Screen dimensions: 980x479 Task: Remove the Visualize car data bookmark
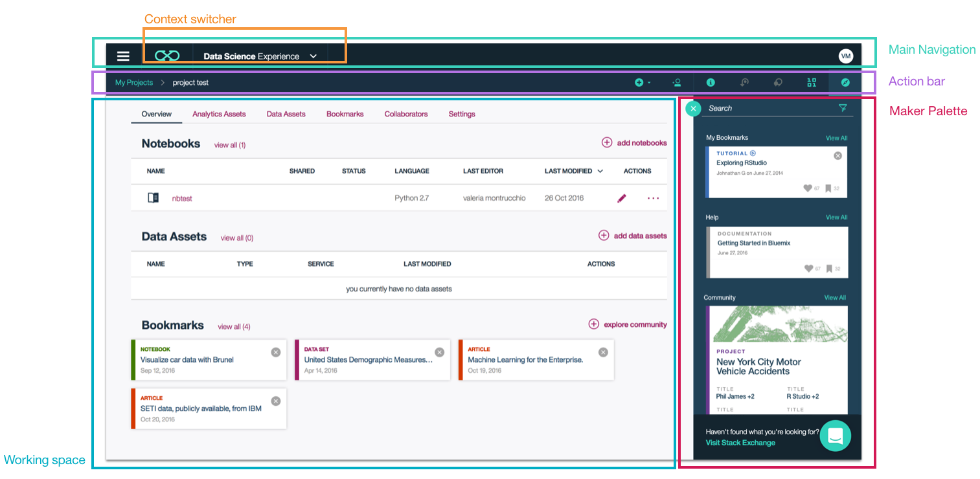(x=276, y=352)
